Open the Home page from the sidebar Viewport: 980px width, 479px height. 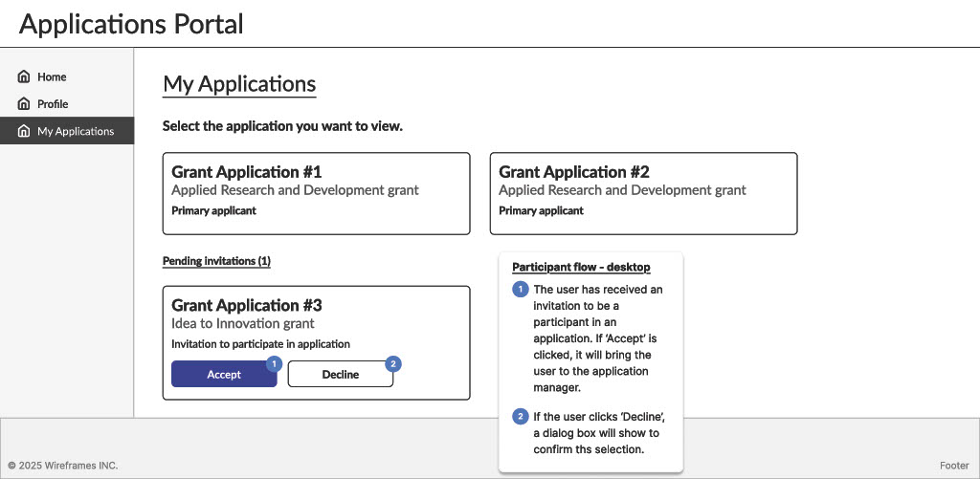[52, 76]
